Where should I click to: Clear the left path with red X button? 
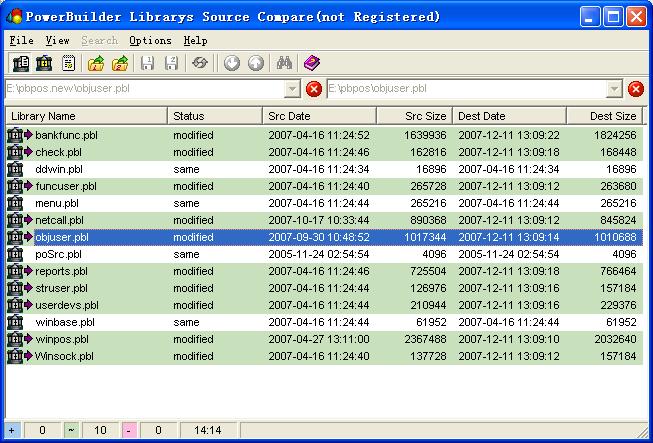point(314,89)
